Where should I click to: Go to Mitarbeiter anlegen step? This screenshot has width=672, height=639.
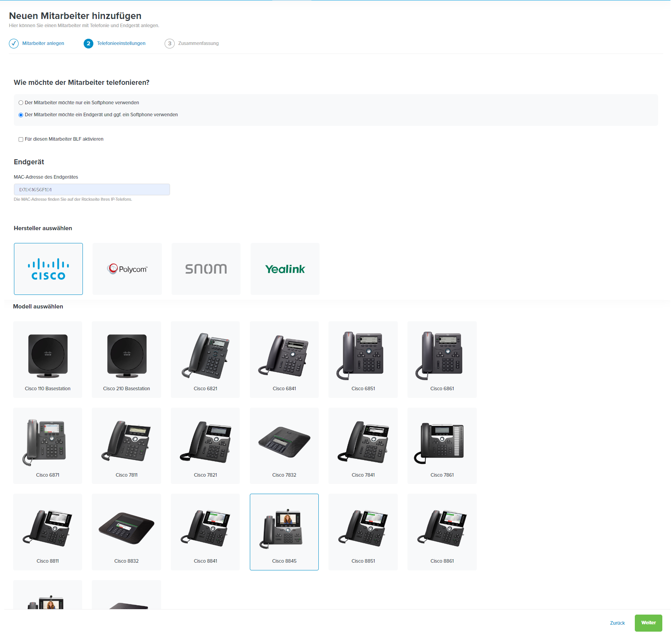(43, 43)
